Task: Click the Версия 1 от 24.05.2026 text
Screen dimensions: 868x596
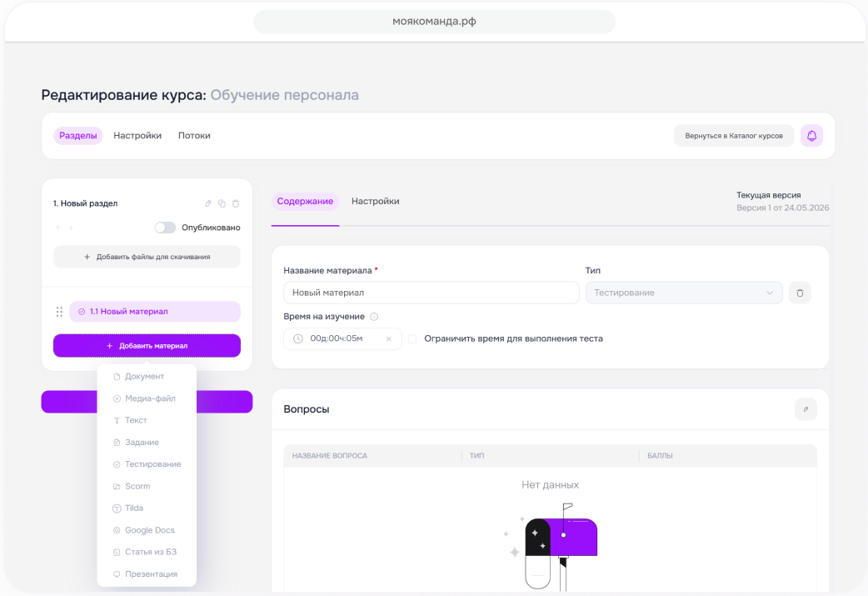Action: [783, 208]
